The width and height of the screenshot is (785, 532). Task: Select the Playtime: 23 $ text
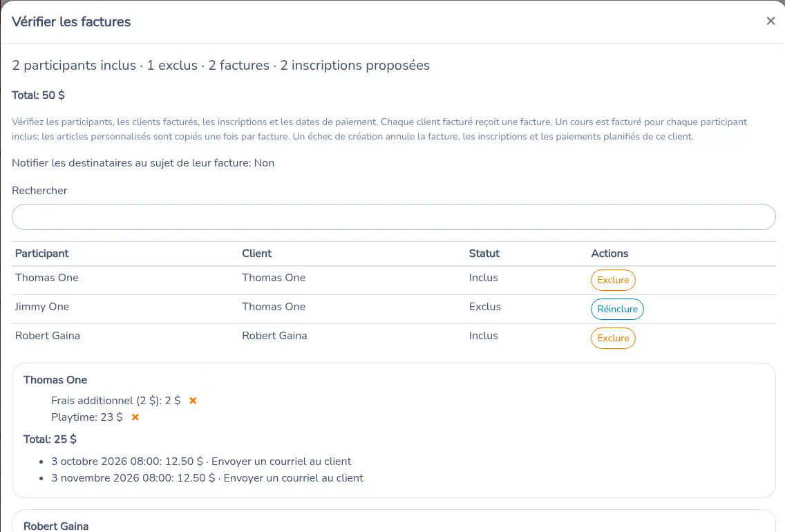click(86, 417)
